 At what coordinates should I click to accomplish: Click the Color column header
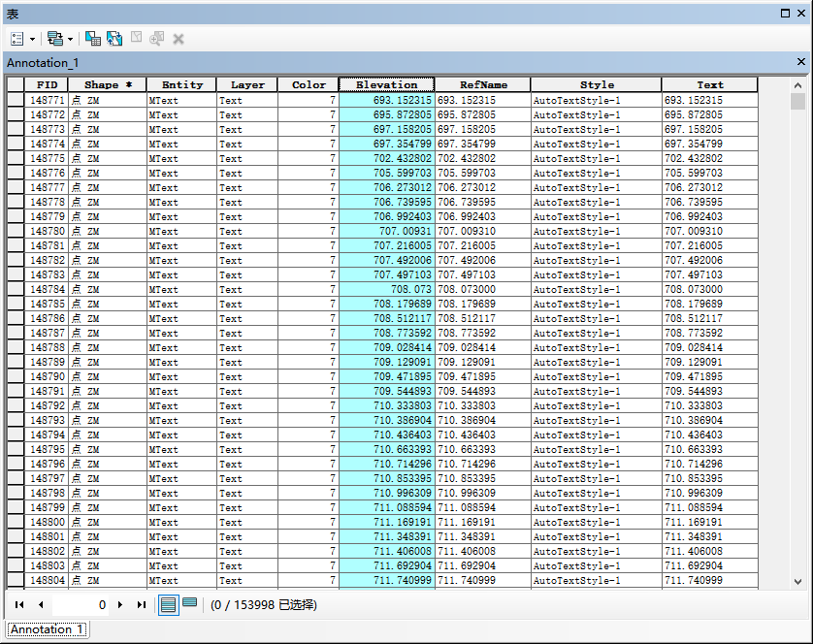click(x=309, y=84)
